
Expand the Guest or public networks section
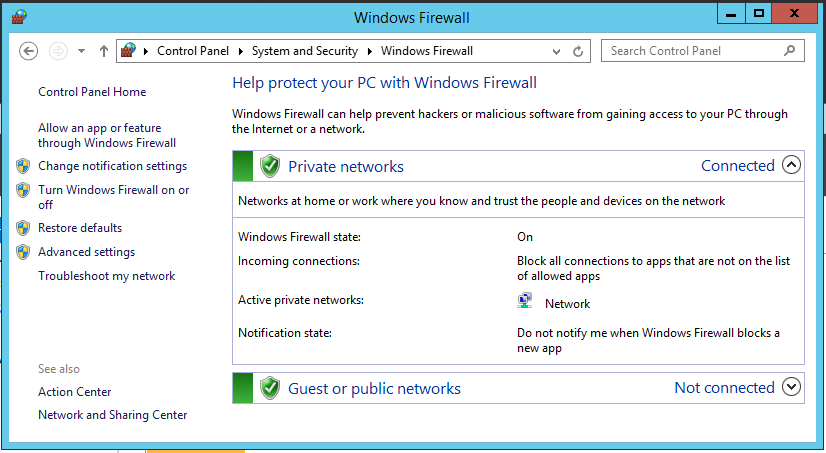791,387
